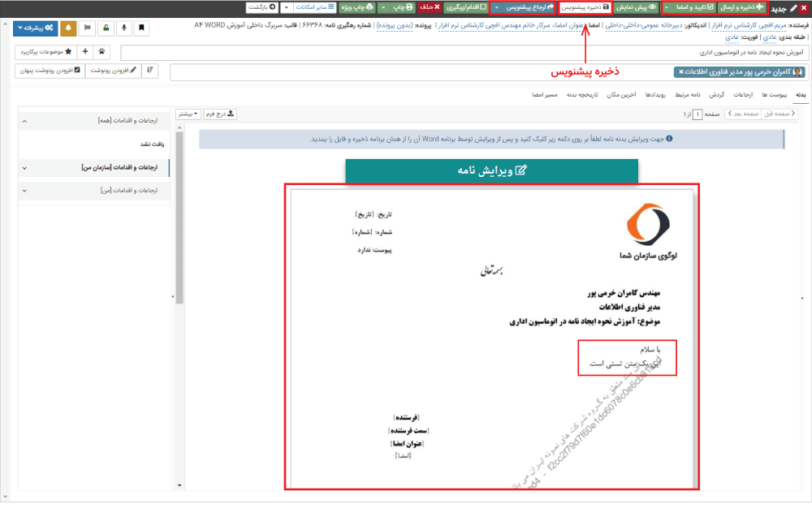
Task: Toggle the green lock icon
Action: (106, 28)
